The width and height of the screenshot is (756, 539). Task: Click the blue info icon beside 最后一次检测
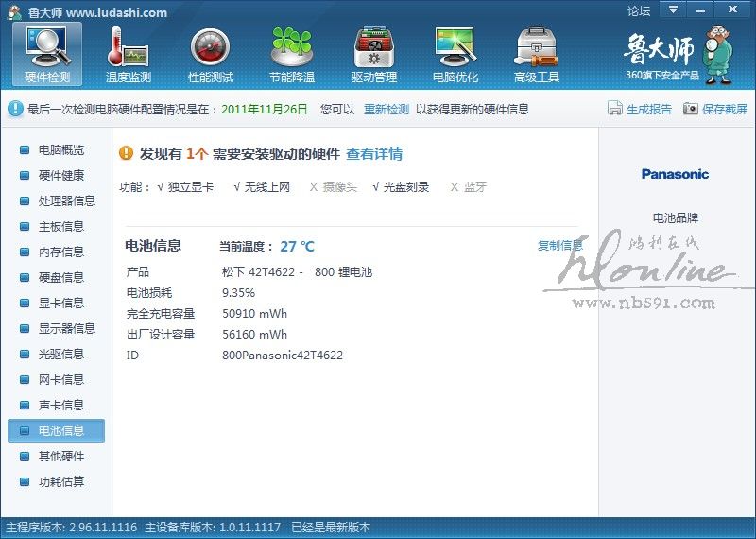coord(15,109)
